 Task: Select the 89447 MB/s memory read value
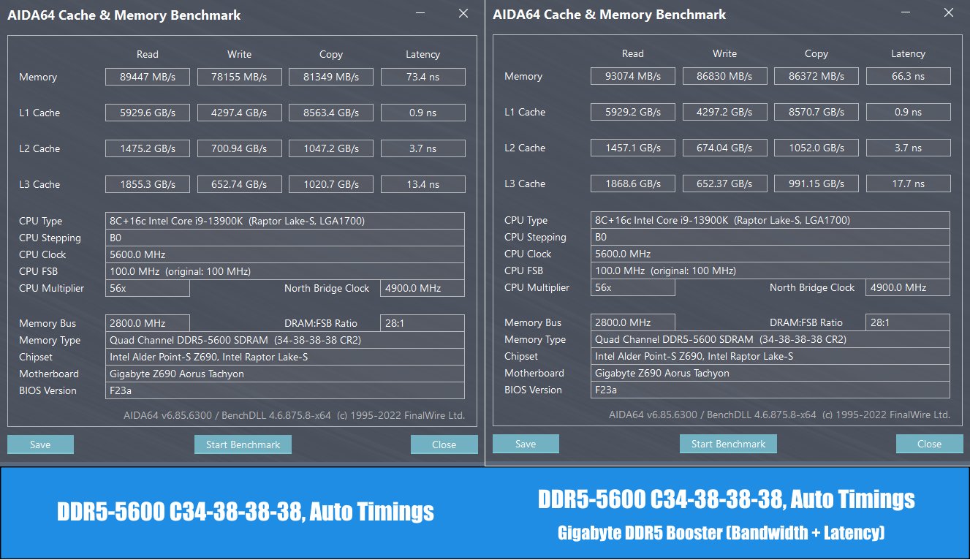tap(148, 77)
